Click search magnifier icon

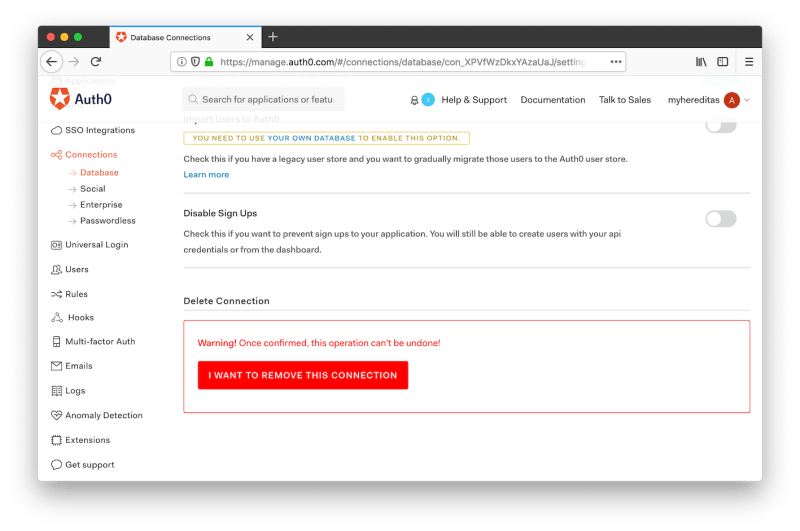tap(193, 99)
